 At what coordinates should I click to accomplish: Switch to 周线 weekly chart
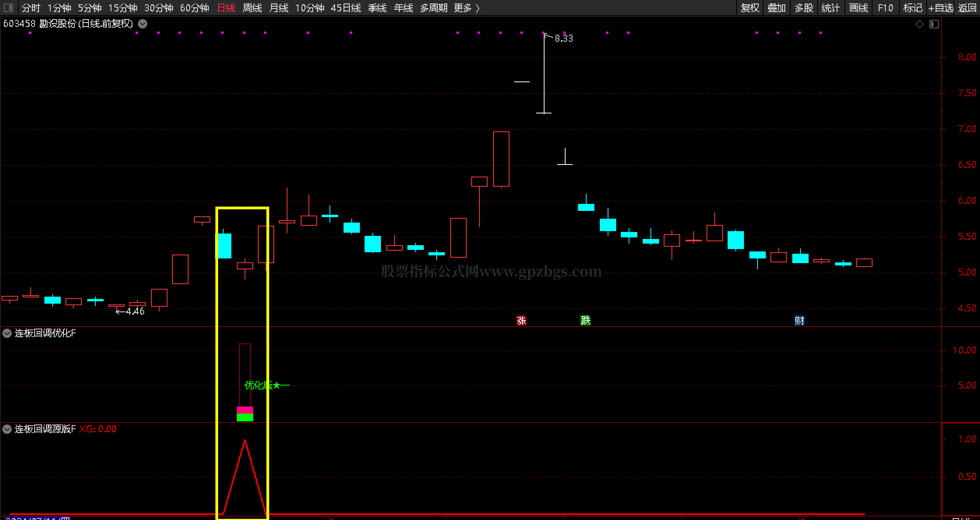(x=252, y=8)
